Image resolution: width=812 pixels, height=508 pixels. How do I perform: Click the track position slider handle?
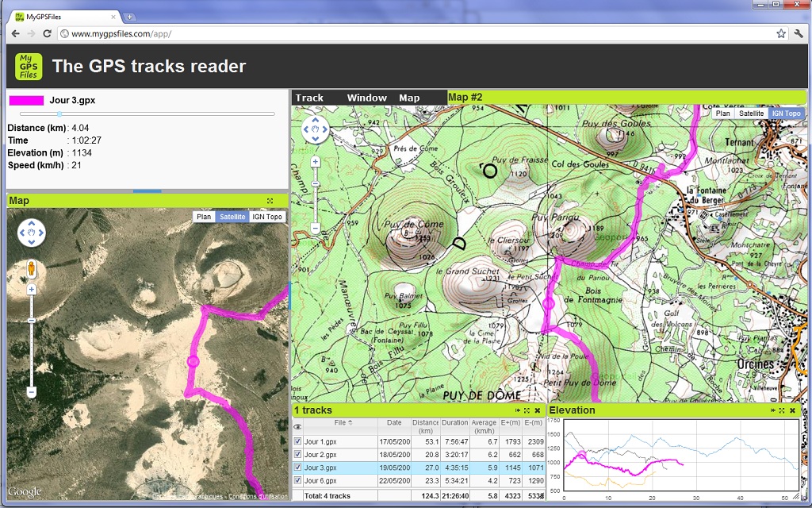59,114
